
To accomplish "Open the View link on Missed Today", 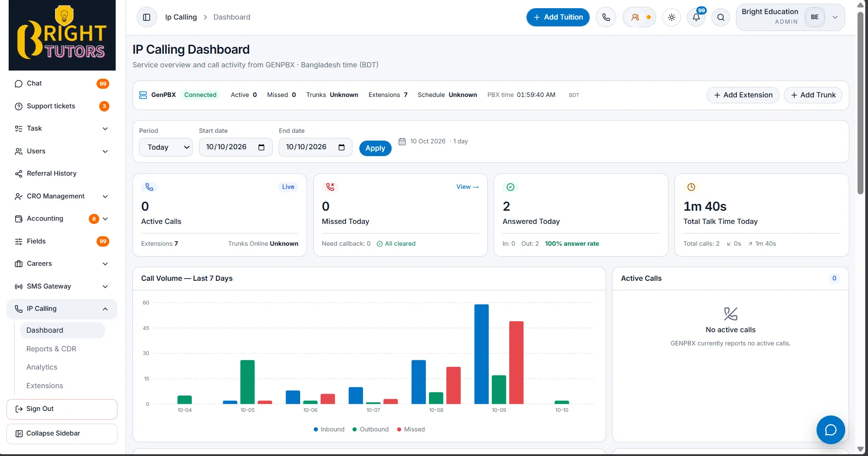I will point(468,187).
